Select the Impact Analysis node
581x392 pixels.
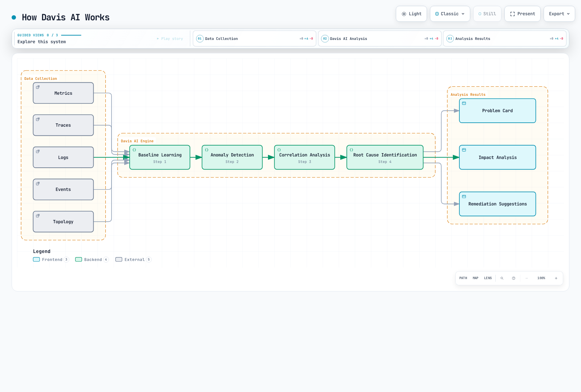[497, 158]
